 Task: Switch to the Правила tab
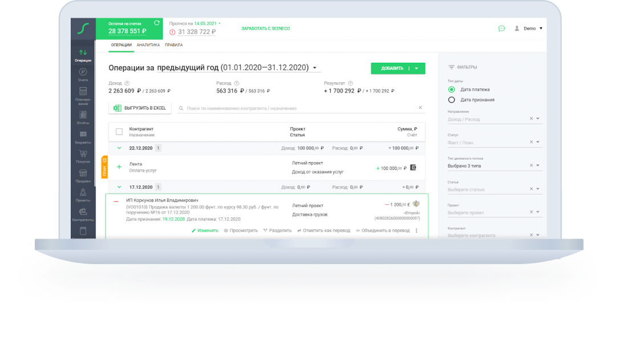(x=173, y=45)
